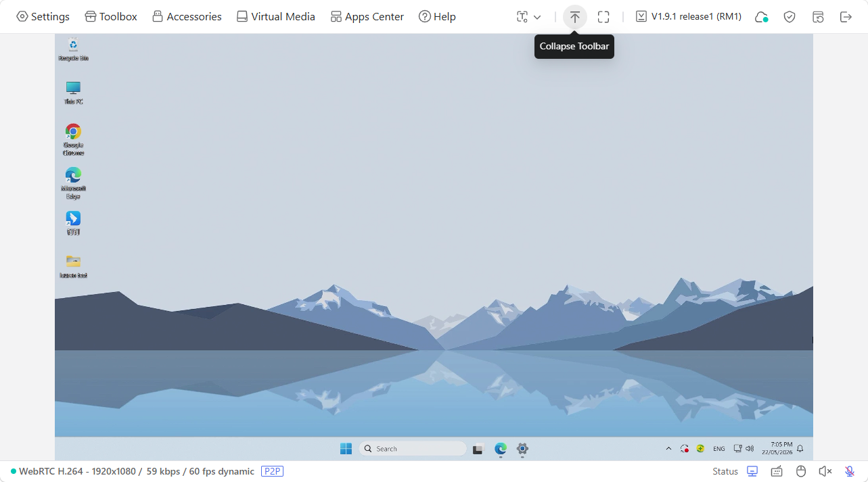This screenshot has width=868, height=482.
Task: Open the Windows Start button
Action: (x=346, y=449)
